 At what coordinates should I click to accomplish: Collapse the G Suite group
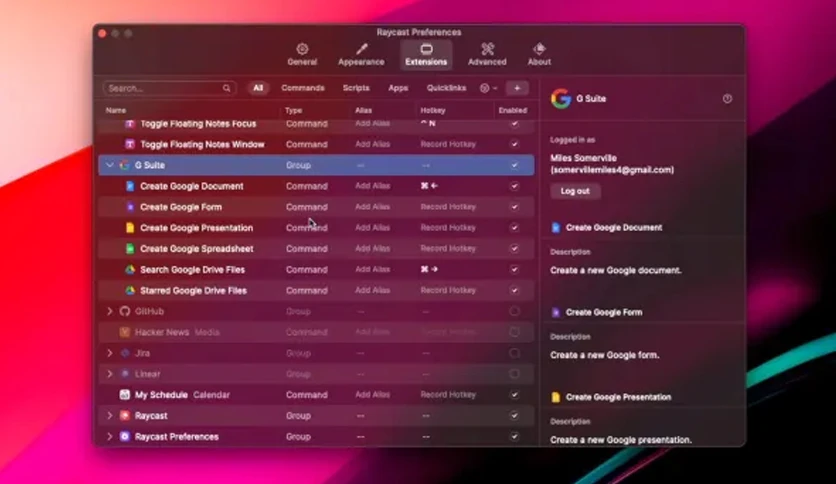[110, 165]
